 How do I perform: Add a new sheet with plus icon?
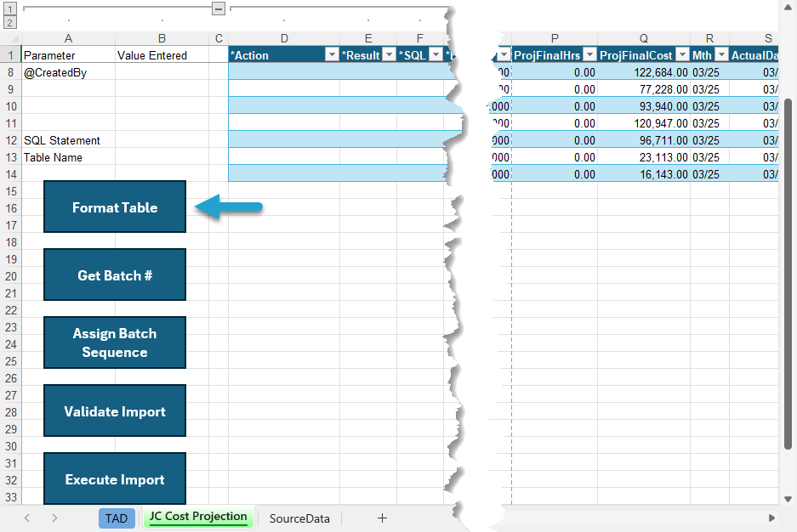pyautogui.click(x=382, y=518)
